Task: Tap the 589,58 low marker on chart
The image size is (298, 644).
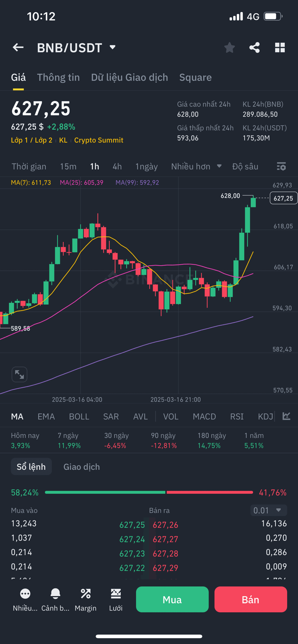Action: (21, 328)
